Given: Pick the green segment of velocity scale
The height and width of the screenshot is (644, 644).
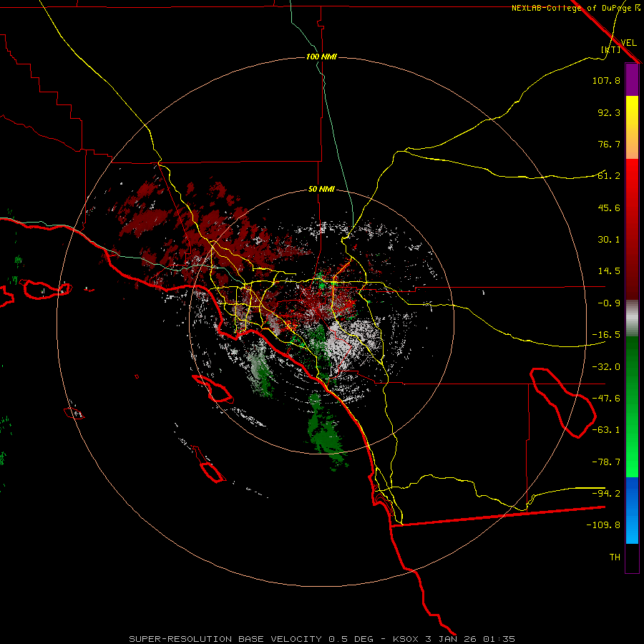Looking at the screenshot, I should 632,406.
